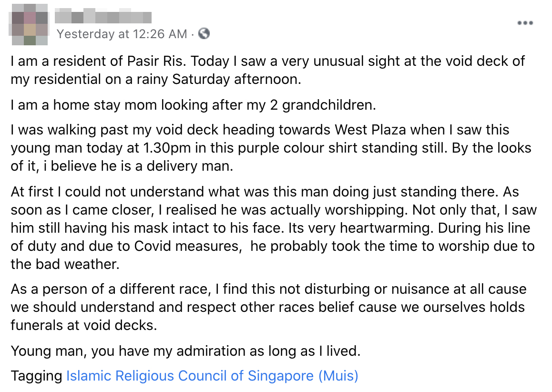Open the blurred author profile picture
This screenshot has width=552, height=392.
coord(30,25)
